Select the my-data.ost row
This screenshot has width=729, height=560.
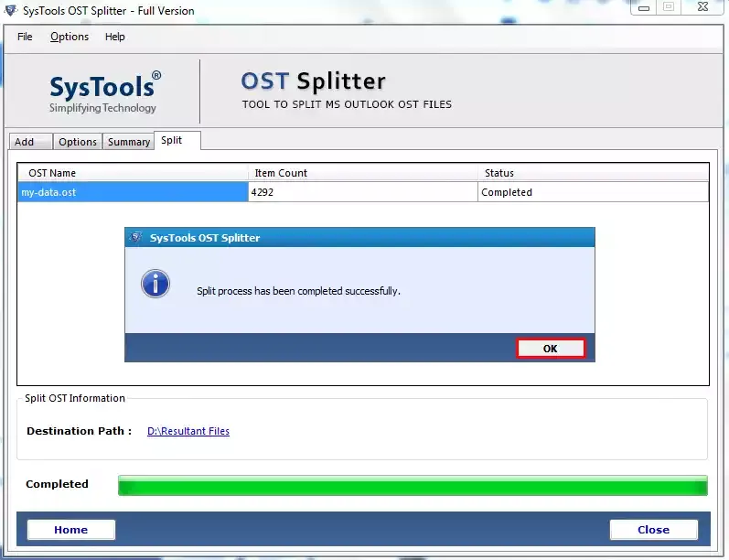click(x=362, y=192)
